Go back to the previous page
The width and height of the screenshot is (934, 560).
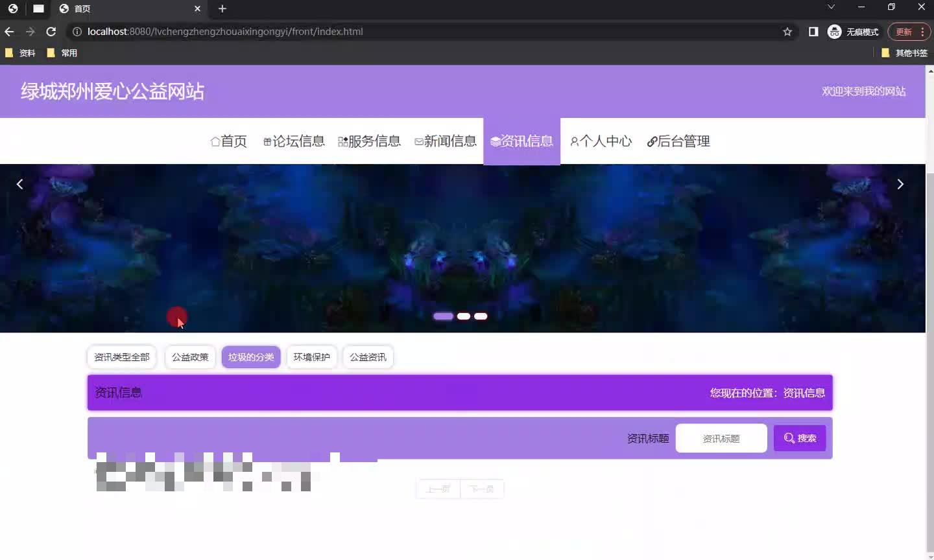(x=9, y=31)
